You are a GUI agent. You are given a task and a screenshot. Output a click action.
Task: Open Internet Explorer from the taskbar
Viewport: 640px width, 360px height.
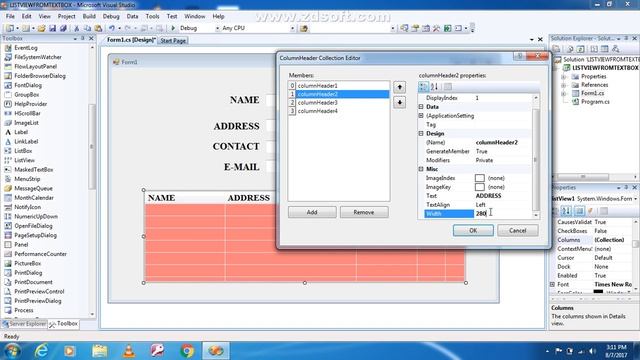tap(41, 351)
